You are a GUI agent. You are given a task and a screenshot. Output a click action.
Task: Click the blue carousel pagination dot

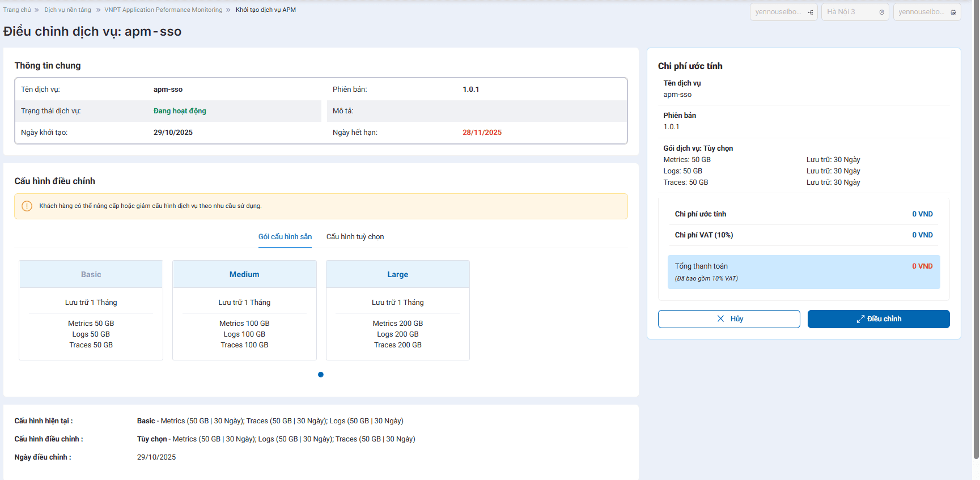[321, 375]
